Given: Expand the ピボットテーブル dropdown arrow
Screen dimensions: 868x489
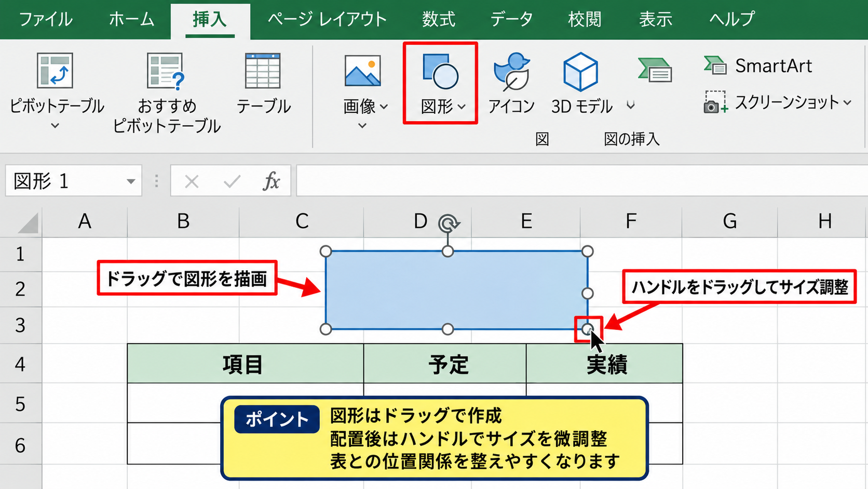Looking at the screenshot, I should coord(55,126).
